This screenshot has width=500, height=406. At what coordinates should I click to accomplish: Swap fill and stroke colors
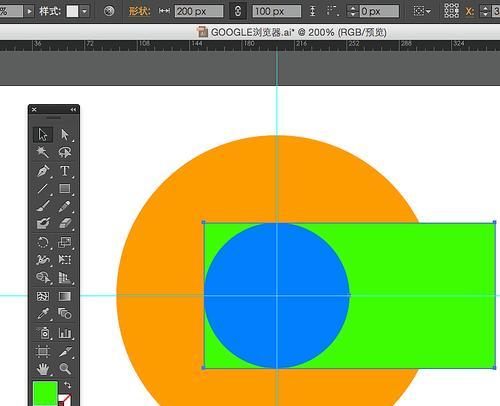pos(68,385)
